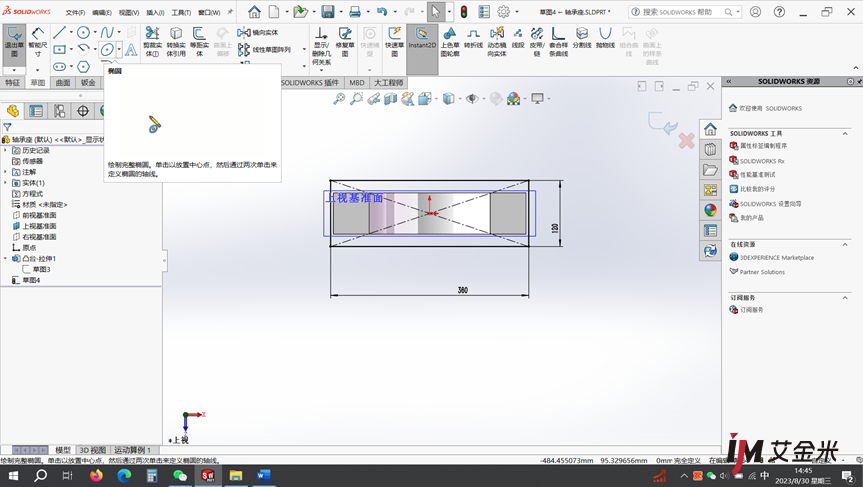
Task: Open Hide/Show Items eye in view toolbar
Action: (x=472, y=99)
